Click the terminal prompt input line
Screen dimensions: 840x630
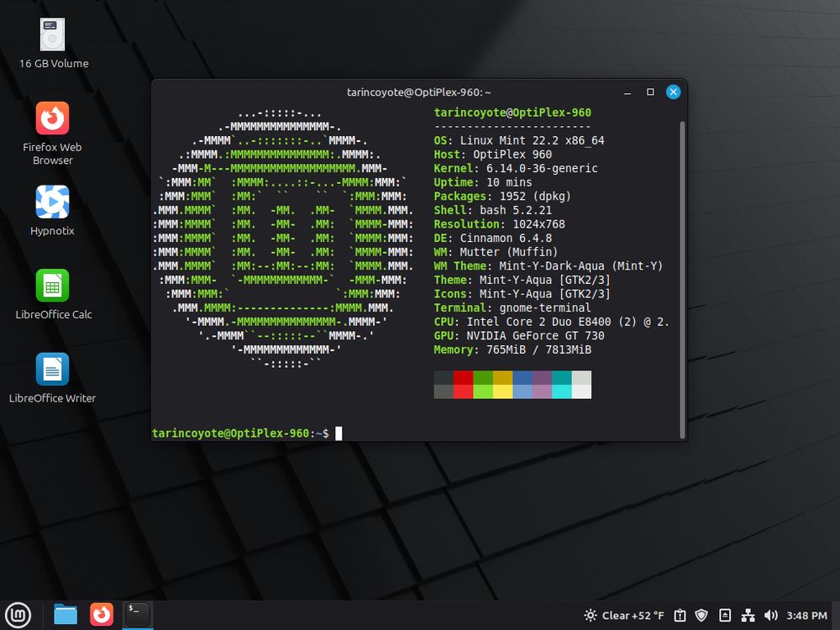[420, 433]
